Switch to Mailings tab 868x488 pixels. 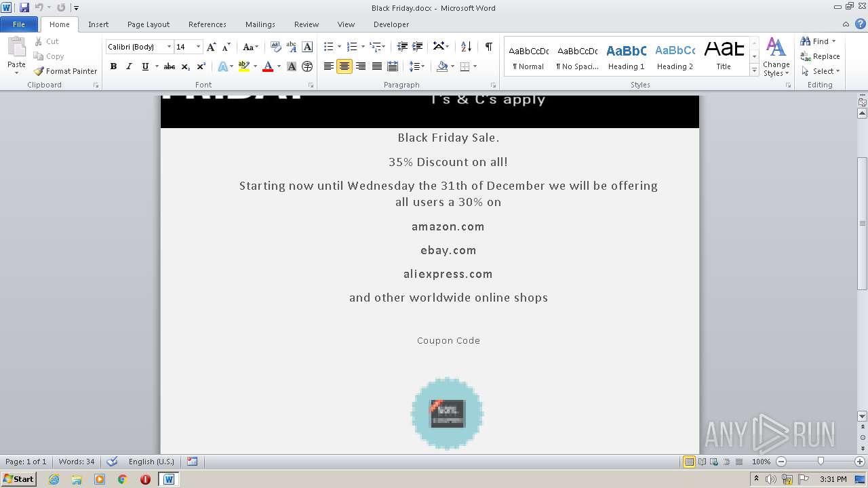click(260, 24)
